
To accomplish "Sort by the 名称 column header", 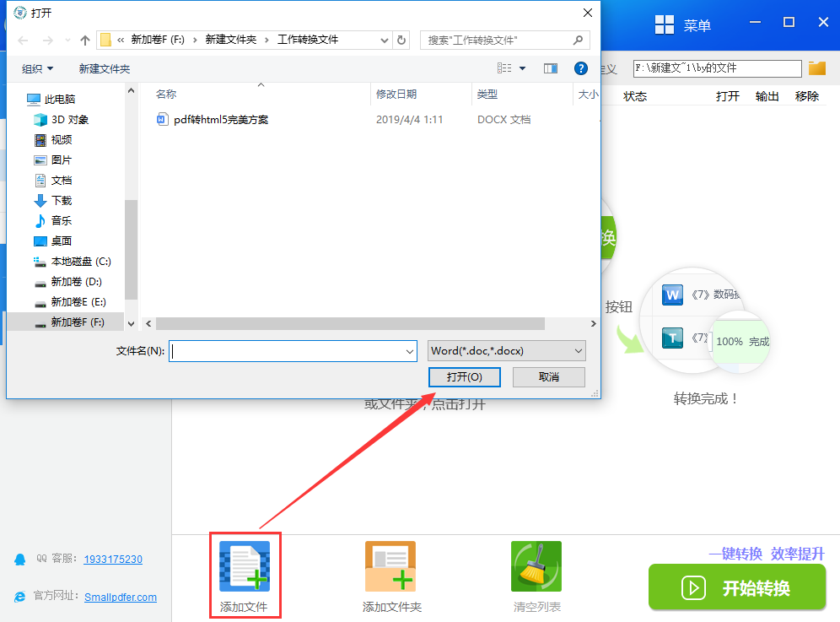I will pos(166,95).
